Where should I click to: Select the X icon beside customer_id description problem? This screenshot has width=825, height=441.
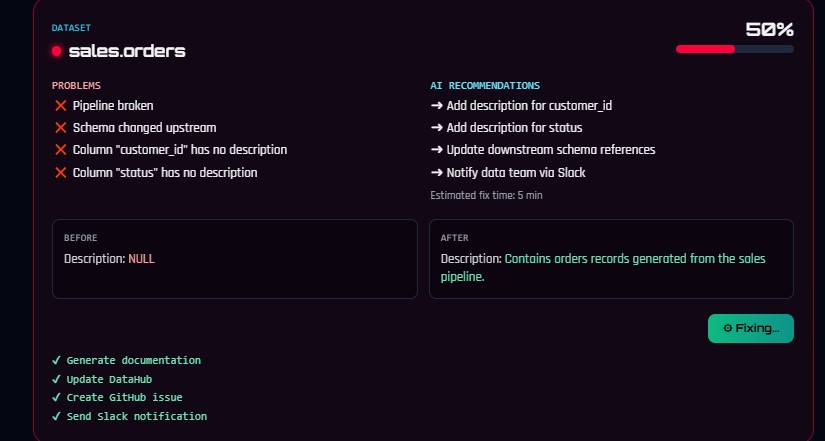61,150
